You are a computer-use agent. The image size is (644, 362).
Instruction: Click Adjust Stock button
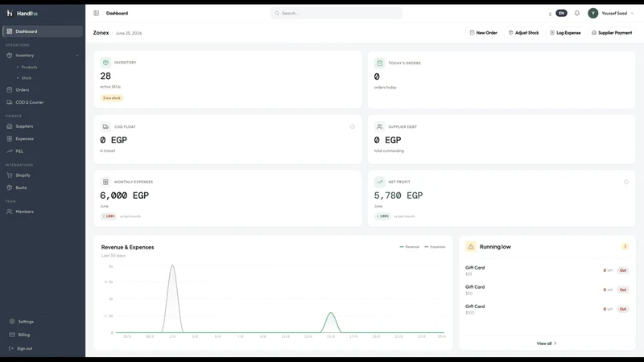524,32
